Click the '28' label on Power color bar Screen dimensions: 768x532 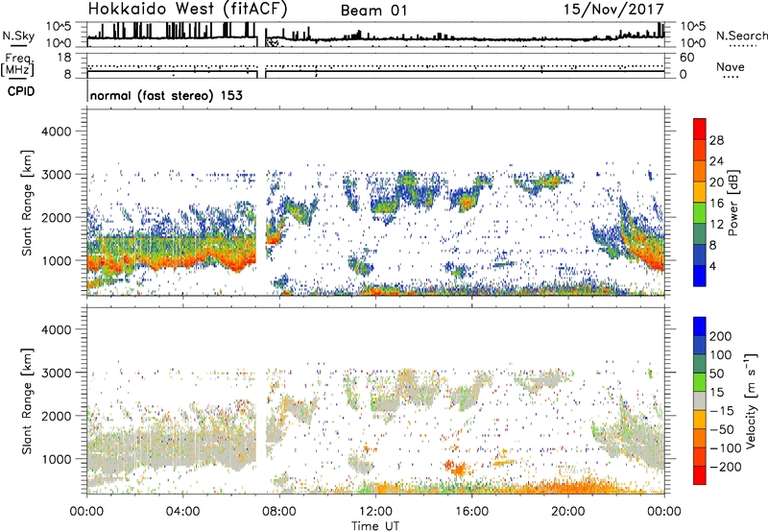716,140
